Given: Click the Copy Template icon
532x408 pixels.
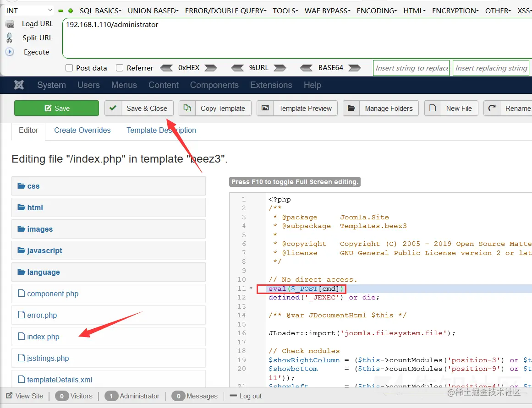Looking at the screenshot, I should coord(187,108).
